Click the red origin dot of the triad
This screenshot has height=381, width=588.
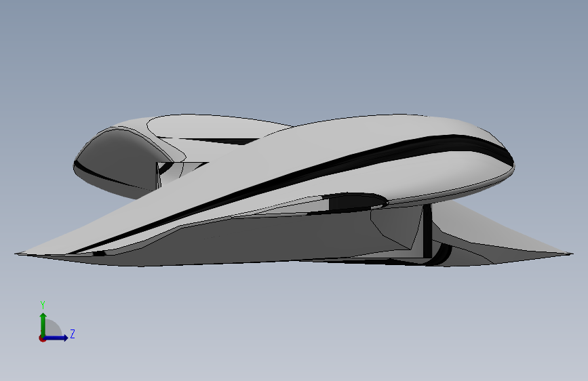tap(42, 338)
